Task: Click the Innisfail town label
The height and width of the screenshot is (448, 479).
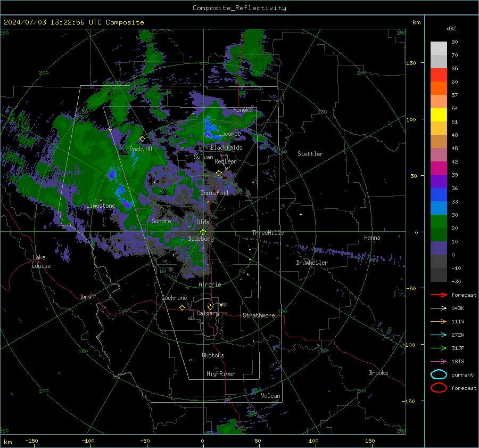Action: pyautogui.click(x=214, y=193)
